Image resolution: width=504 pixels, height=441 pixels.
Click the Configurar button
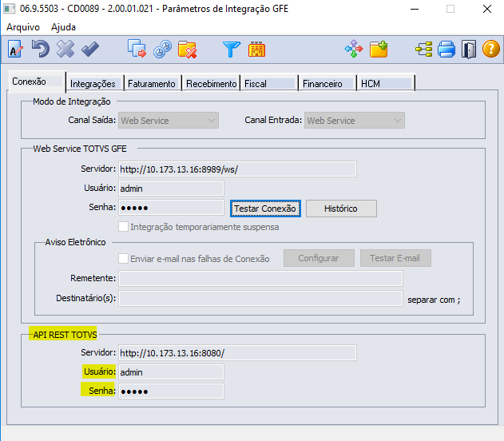click(319, 258)
